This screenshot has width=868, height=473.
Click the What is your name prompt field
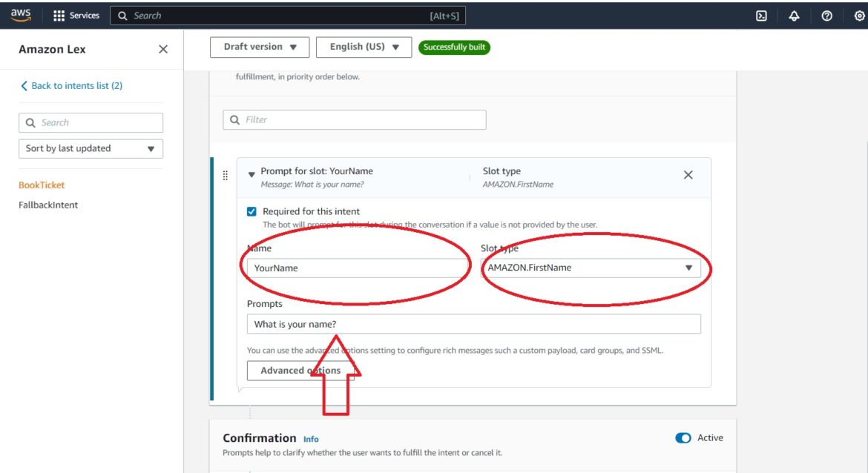click(473, 323)
